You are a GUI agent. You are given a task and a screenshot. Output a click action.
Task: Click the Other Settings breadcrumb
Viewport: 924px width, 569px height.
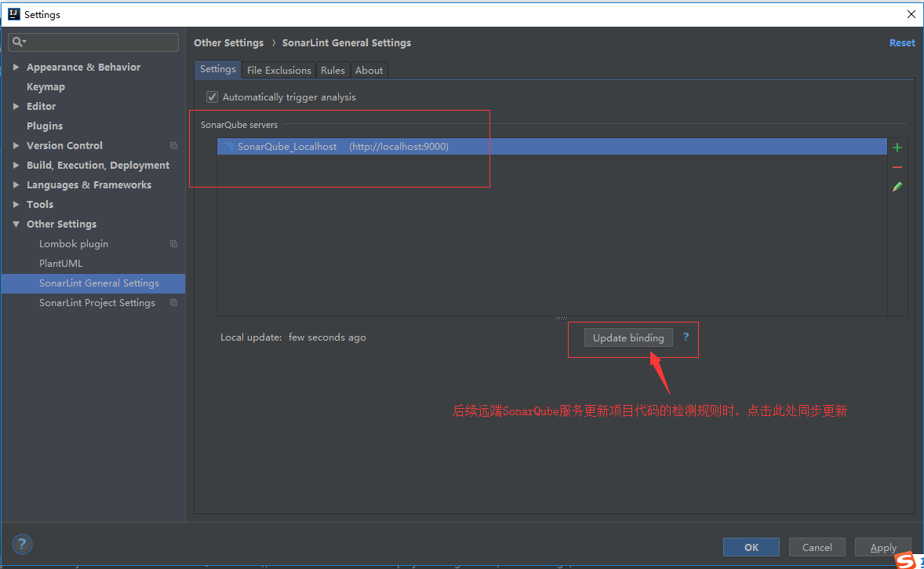228,43
